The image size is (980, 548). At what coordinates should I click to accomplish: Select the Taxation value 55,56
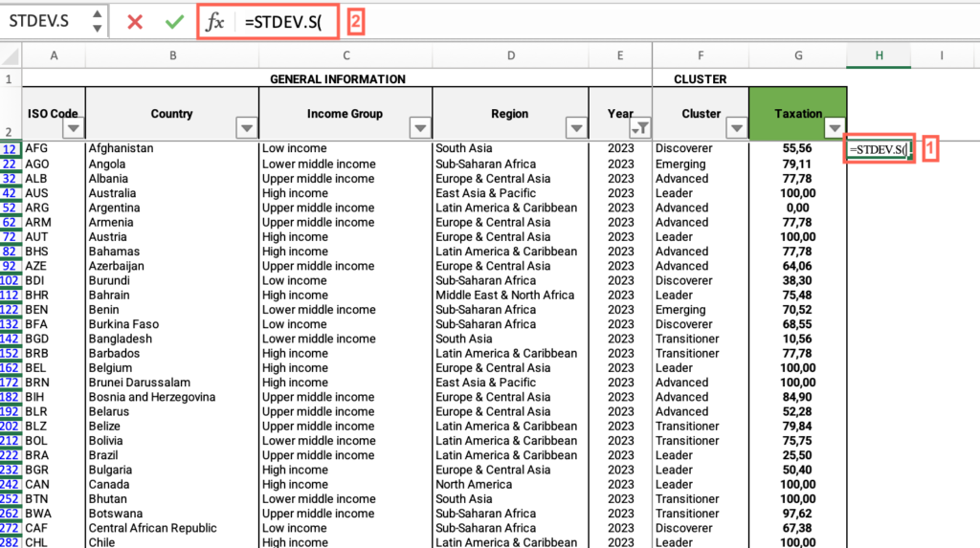797,149
